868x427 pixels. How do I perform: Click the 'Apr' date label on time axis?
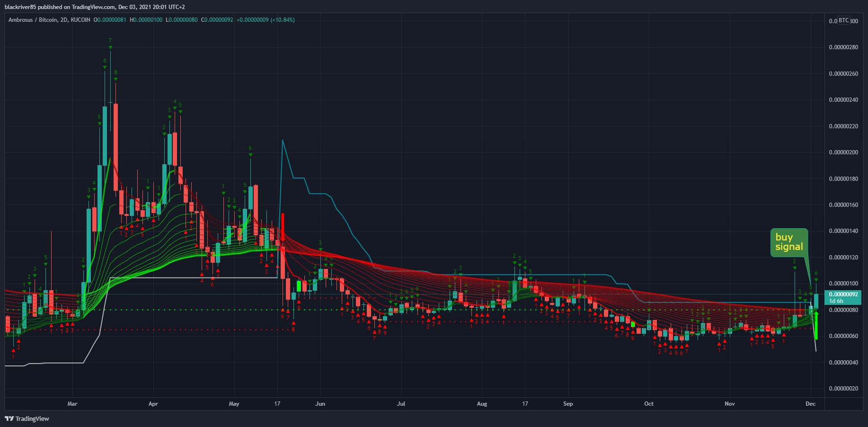pyautogui.click(x=153, y=404)
